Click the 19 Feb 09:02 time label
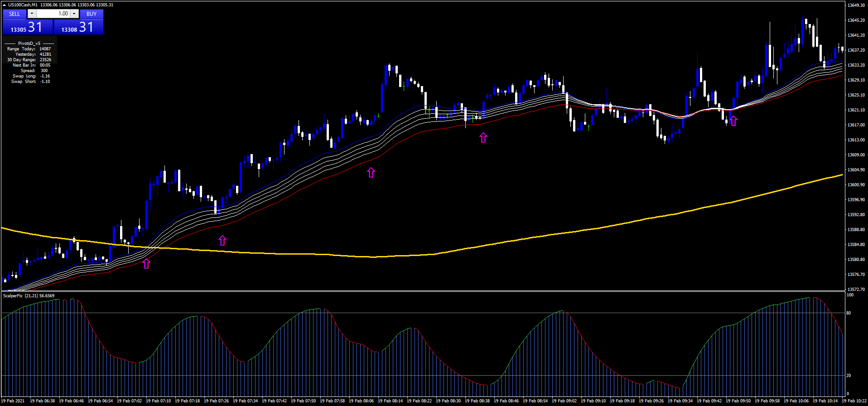Viewport: 868px width, 406px height. tap(564, 401)
